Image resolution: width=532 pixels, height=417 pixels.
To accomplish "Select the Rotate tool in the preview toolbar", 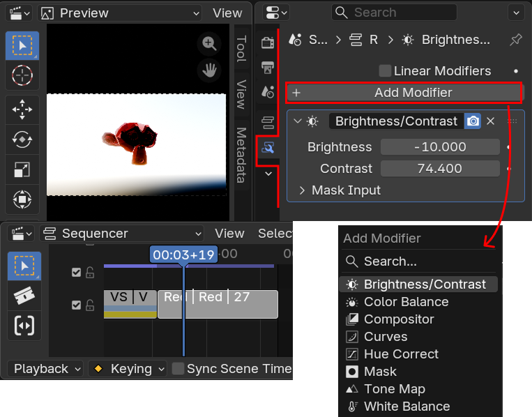I will pos(22,139).
